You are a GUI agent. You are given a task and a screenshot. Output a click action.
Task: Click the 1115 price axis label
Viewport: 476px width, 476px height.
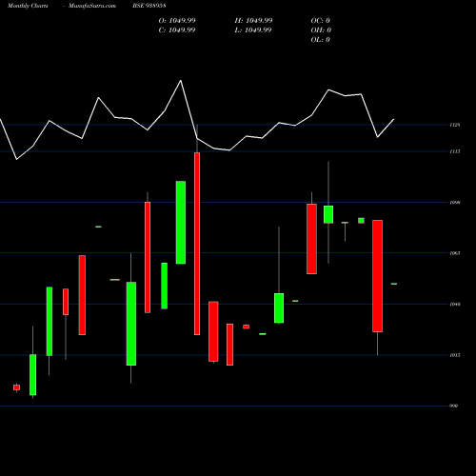[455, 151]
